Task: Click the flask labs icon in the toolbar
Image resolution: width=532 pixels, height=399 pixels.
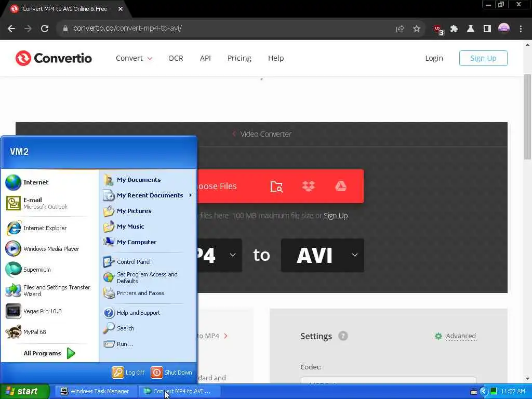Action: coord(471,29)
